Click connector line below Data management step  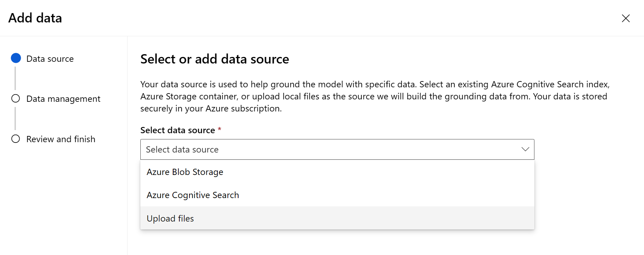point(15,118)
